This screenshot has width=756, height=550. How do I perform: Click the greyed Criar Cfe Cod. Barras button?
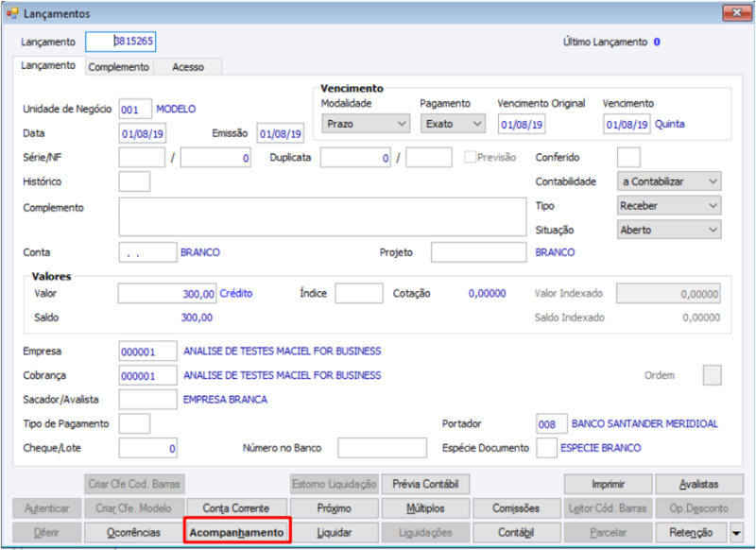[x=134, y=484]
